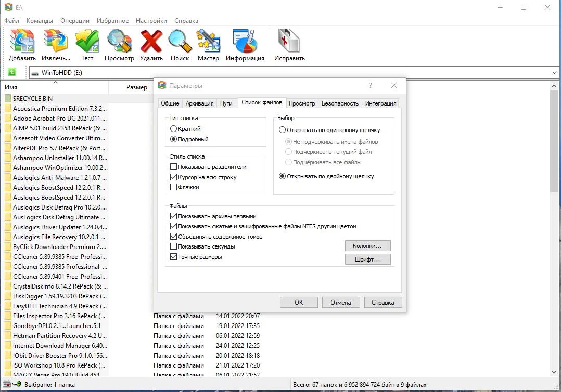This screenshot has height=392, width=561.
Task: Select the GoodbyeDPI.0.2.1...Launcher.5.1 folder
Action: (x=57, y=326)
